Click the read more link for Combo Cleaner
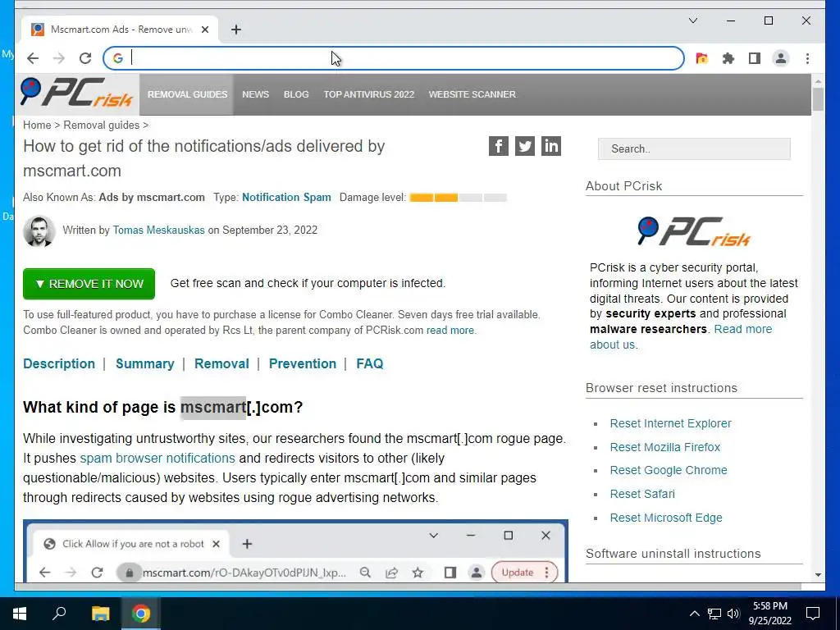The height and width of the screenshot is (630, 840). (450, 331)
